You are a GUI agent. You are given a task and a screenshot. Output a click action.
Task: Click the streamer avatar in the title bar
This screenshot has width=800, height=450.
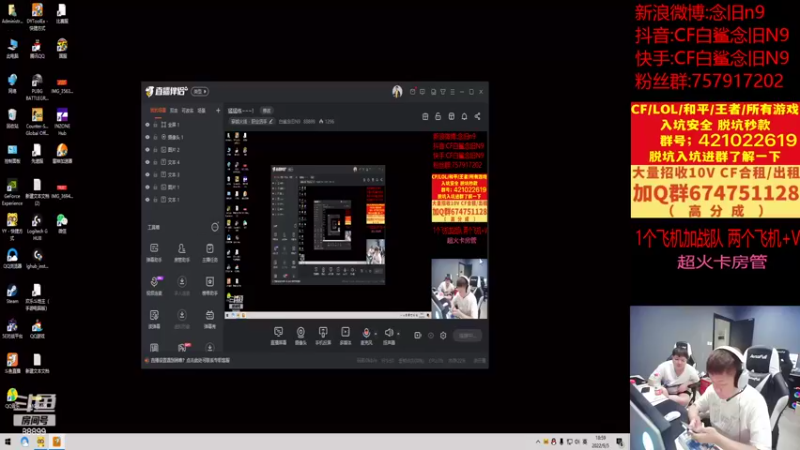point(397,91)
